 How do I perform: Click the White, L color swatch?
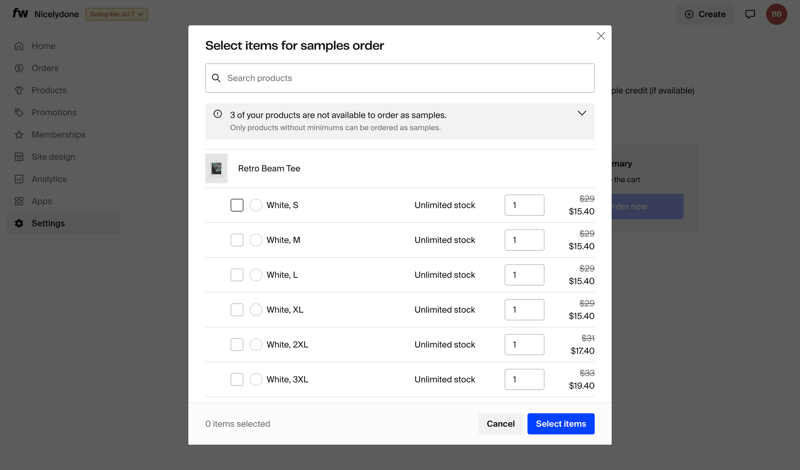pos(256,275)
